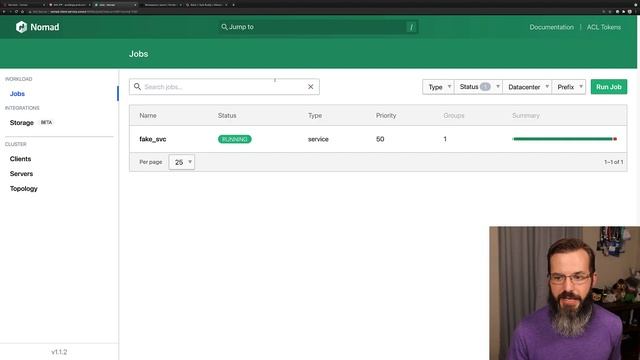
Task: Click the version v1.1.2 label
Action: click(x=59, y=352)
